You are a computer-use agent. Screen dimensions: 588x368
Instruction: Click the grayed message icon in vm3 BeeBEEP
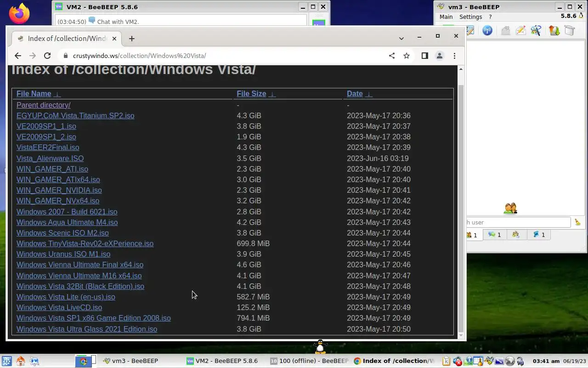pyautogui.click(x=505, y=30)
